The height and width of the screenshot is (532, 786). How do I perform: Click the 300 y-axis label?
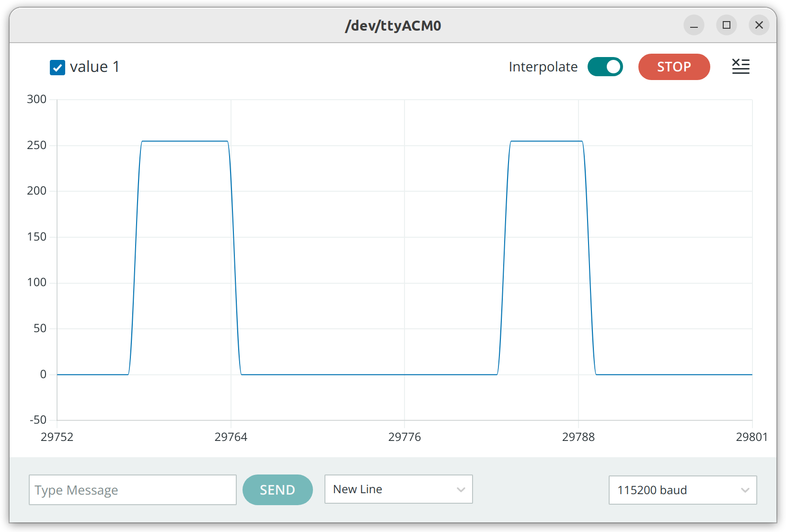click(36, 99)
